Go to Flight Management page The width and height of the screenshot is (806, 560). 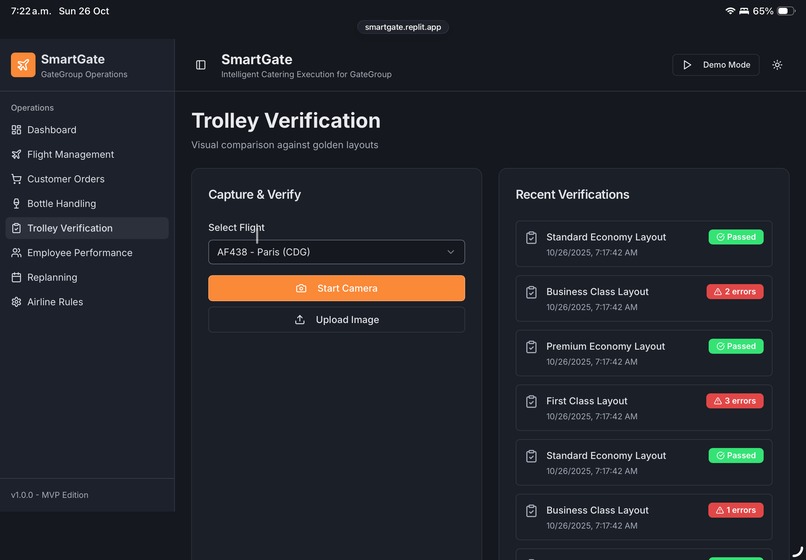pyautogui.click(x=87, y=154)
